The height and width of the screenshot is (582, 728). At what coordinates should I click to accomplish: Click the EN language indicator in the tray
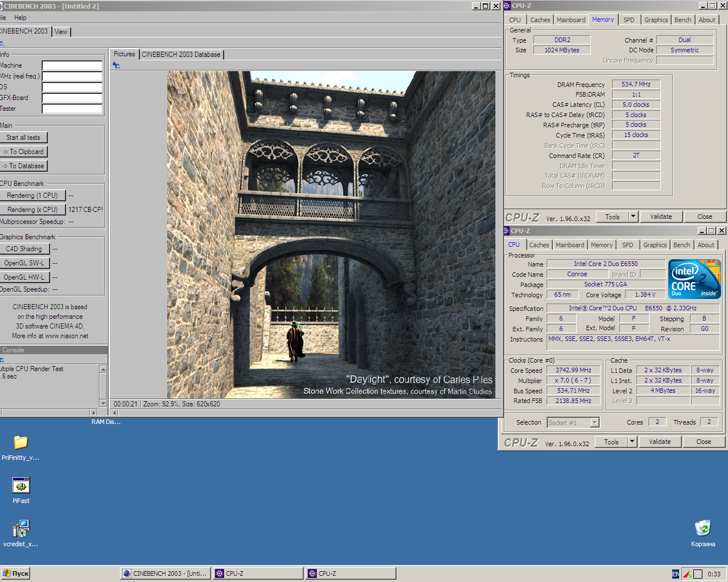(675, 574)
